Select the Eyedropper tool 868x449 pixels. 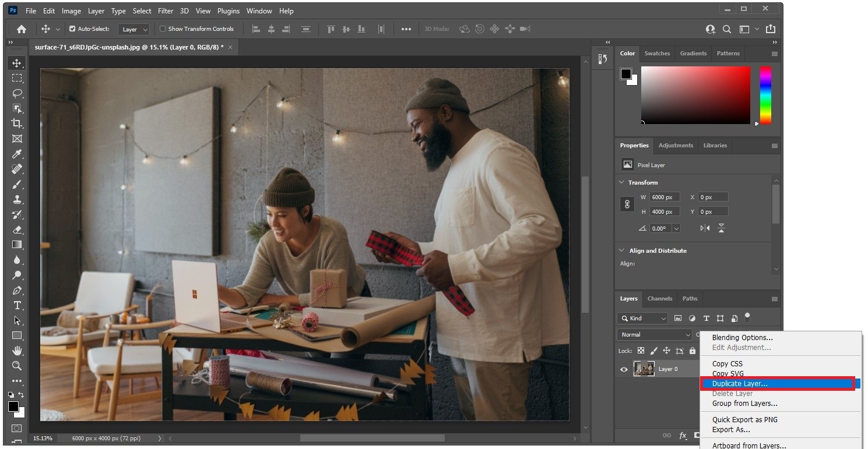[x=17, y=154]
